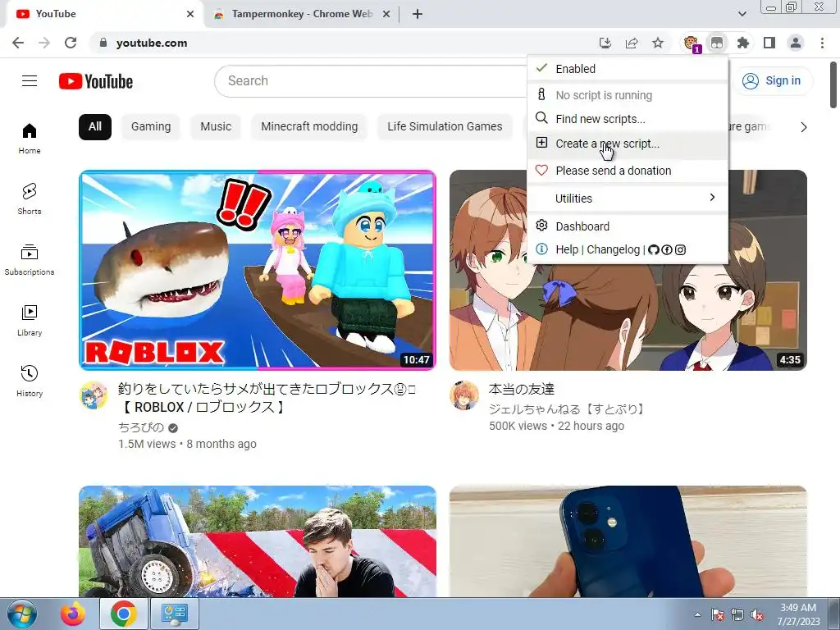Open the 本当の友達 video title

(521, 389)
